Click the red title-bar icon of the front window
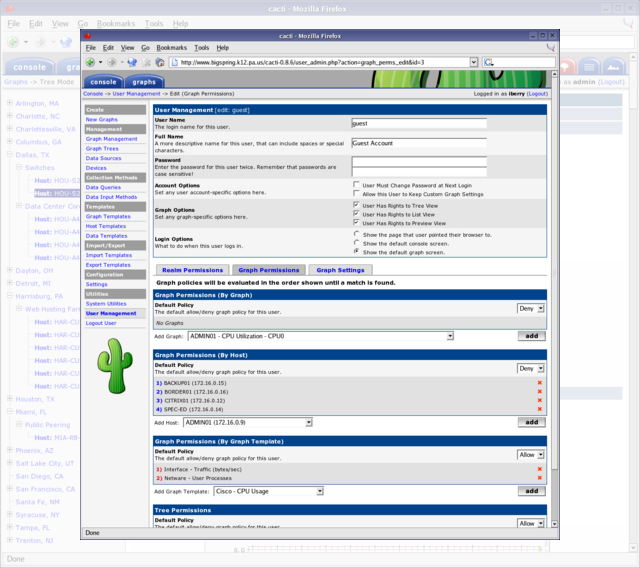 [87, 36]
